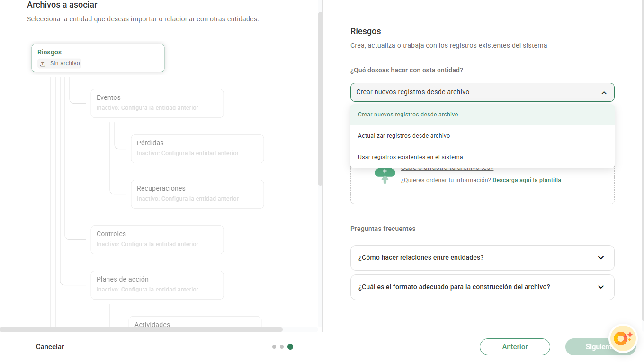Viewport: 644px width, 362px height.
Task: Click the Preguntas frecuentes heading
Action: coord(383,229)
